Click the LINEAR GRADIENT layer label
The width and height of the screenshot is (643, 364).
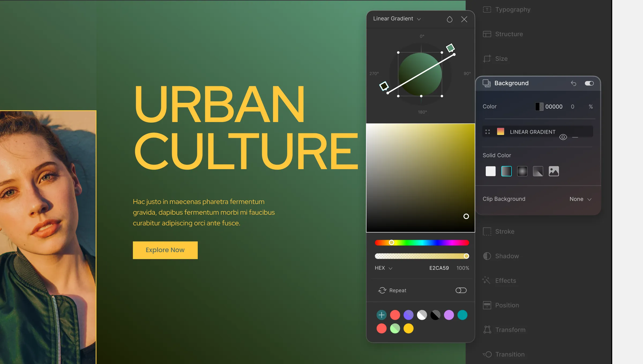pos(533,132)
